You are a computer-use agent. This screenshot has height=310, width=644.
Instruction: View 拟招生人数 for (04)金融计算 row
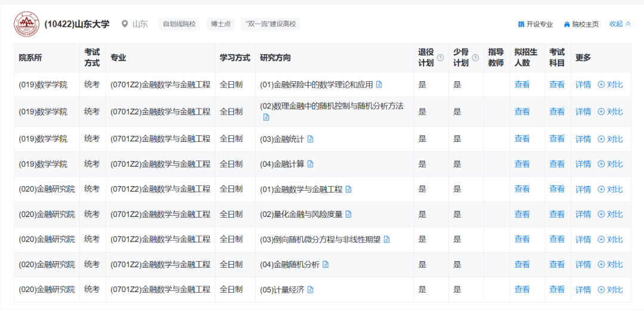pyautogui.click(x=522, y=164)
